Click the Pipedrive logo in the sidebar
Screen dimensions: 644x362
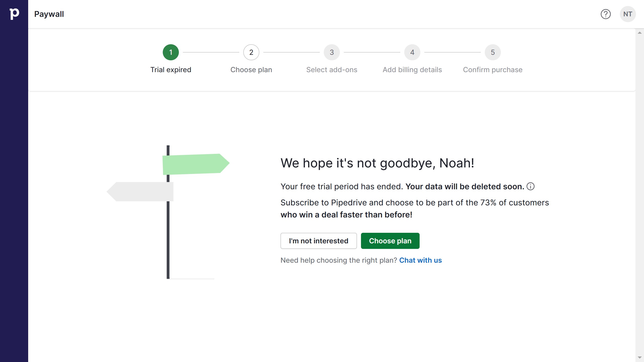[14, 14]
